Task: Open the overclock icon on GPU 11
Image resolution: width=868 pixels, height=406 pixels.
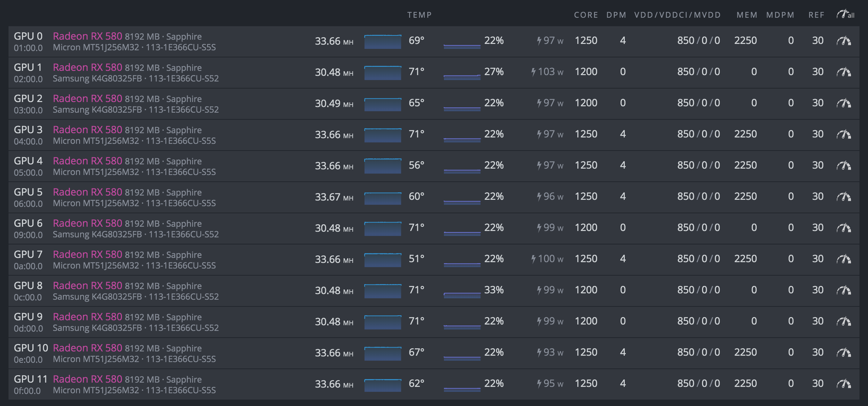Action: click(x=844, y=384)
